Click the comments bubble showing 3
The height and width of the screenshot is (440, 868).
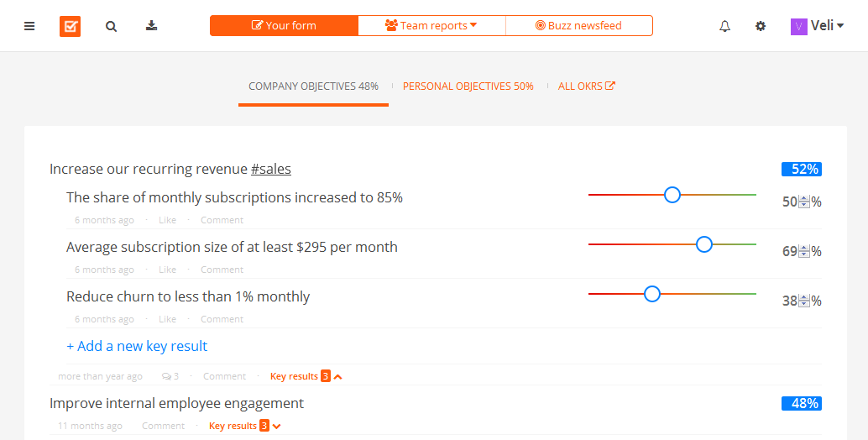[170, 376]
